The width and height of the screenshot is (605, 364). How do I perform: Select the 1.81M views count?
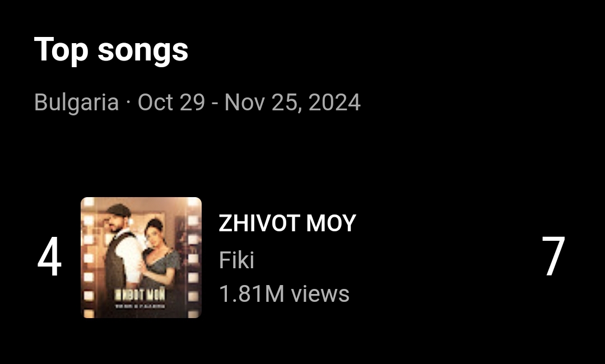tap(284, 294)
